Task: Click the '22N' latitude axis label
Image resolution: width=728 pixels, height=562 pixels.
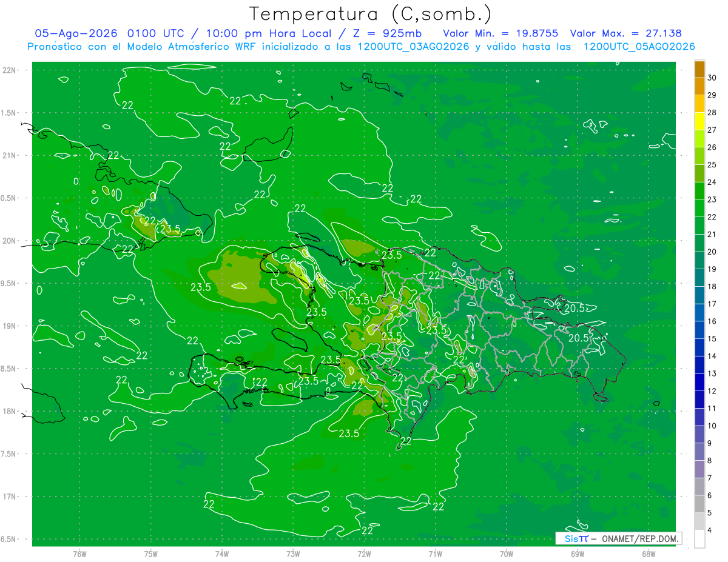Action: click(10, 70)
